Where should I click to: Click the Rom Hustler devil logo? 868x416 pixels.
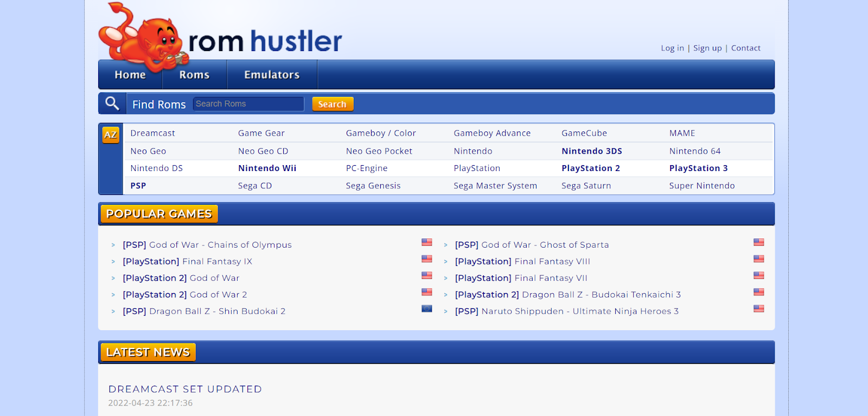(220, 37)
